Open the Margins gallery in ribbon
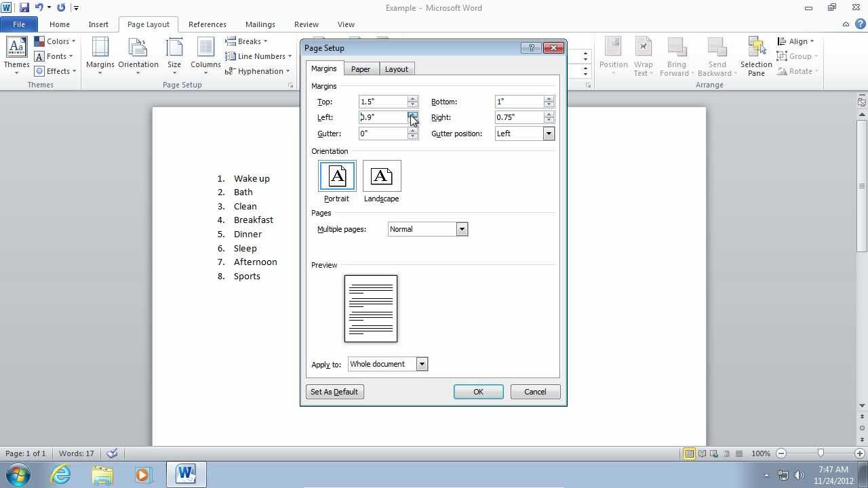This screenshot has height=488, width=868. tap(100, 56)
